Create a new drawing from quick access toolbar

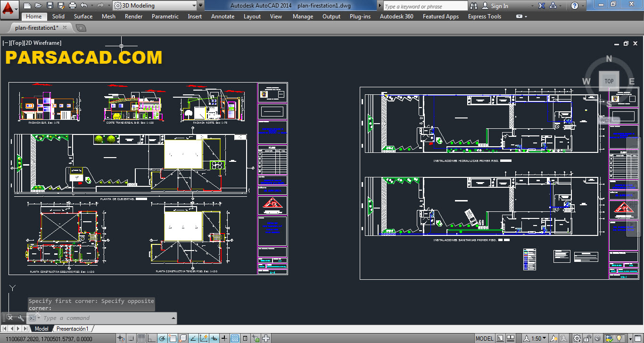tap(27, 6)
